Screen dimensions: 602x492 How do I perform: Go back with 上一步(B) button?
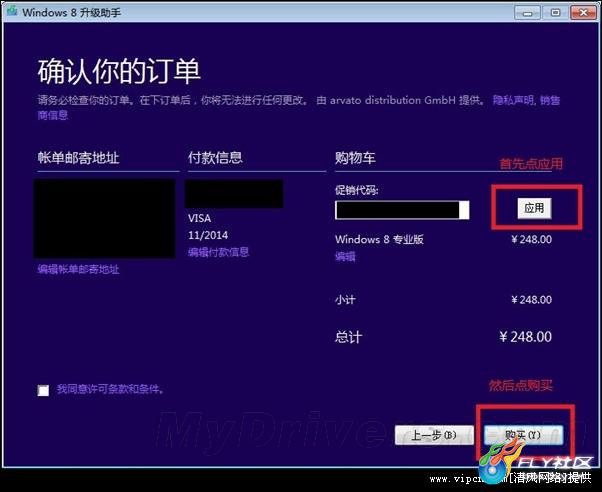click(x=434, y=435)
